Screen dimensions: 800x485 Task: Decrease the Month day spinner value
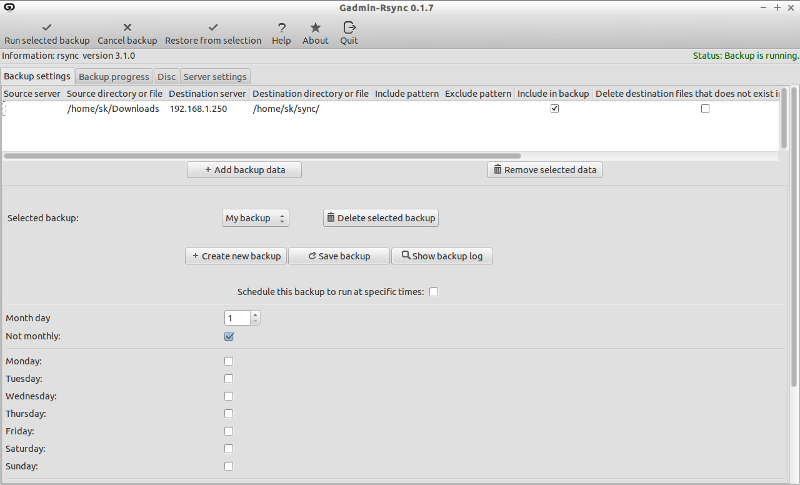click(256, 322)
